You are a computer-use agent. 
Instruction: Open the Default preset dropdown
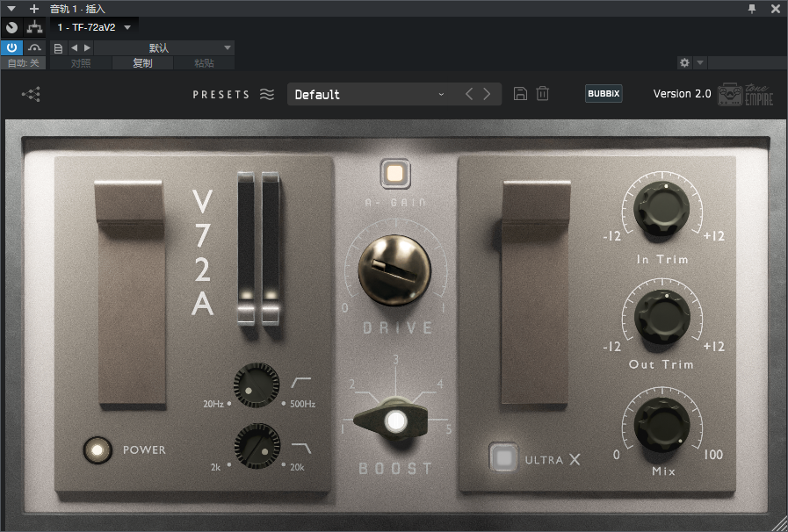(370, 95)
